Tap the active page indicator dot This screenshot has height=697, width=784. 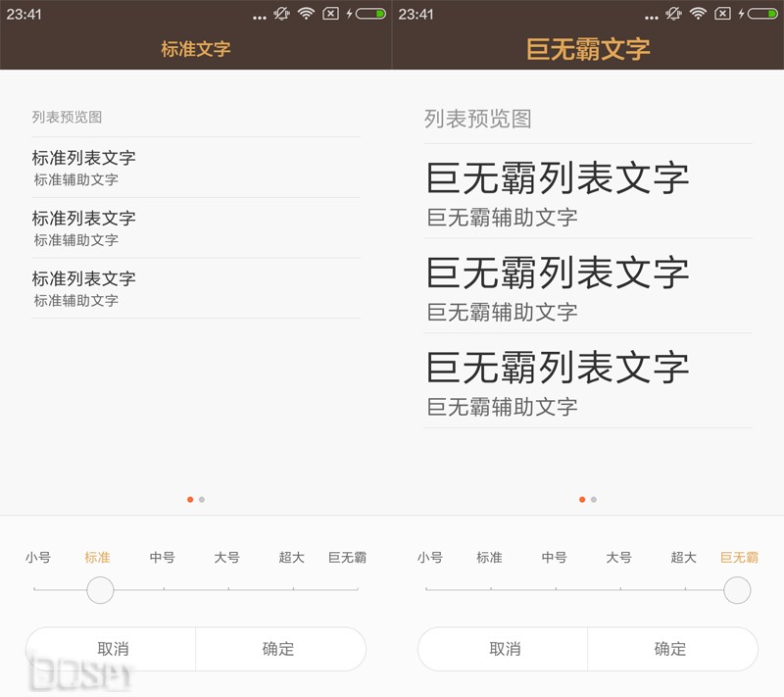pyautogui.click(x=189, y=500)
